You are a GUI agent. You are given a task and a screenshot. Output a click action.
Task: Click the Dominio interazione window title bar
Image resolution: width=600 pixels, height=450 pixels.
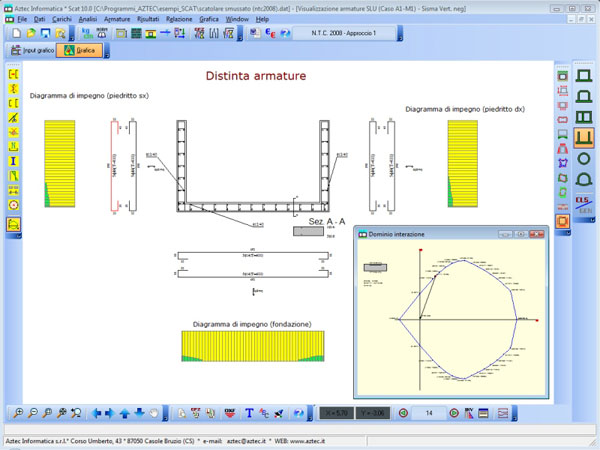[451, 234]
